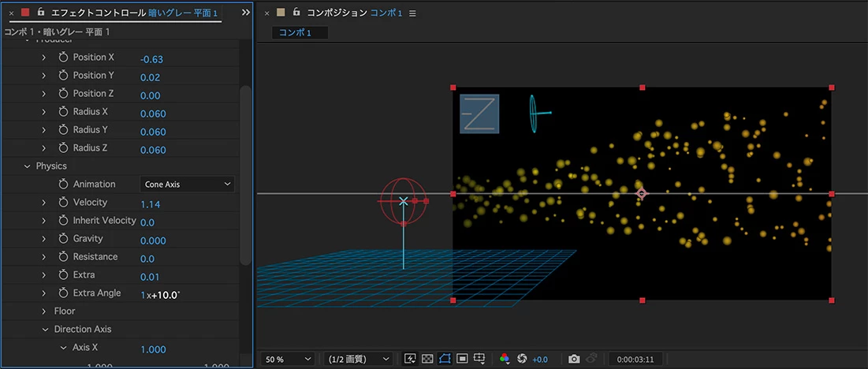Toggle the Animation stopwatch
Image resolution: width=868 pixels, height=369 pixels.
(x=63, y=184)
